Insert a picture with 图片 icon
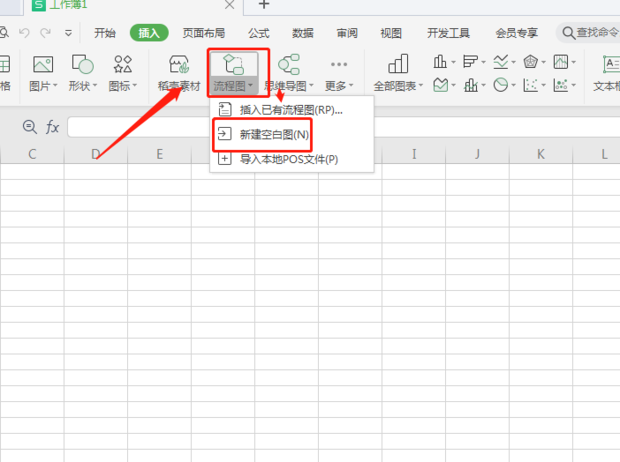 click(x=43, y=64)
